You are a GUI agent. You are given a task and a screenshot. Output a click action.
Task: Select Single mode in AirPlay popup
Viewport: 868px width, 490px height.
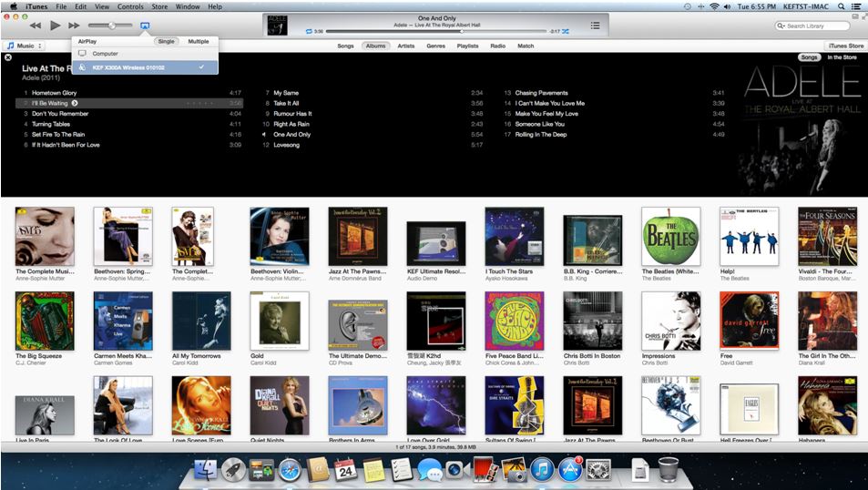[166, 41]
